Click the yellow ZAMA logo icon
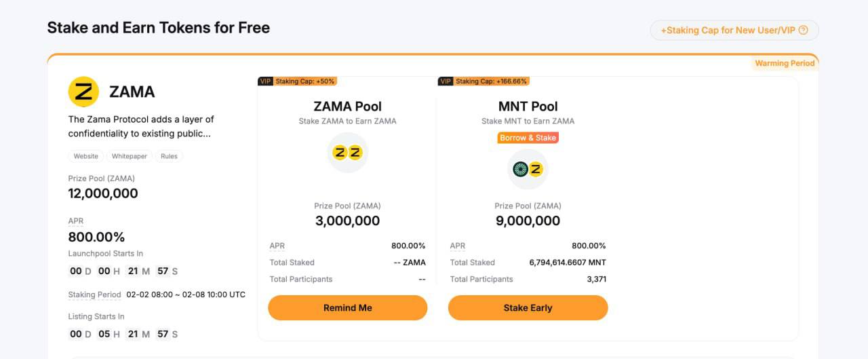This screenshot has height=359, width=868. click(83, 92)
